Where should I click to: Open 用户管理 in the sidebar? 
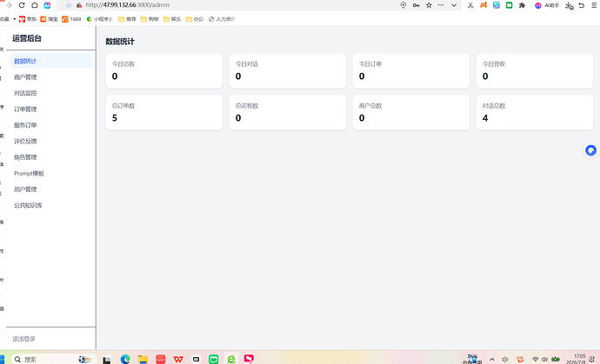(x=51, y=189)
